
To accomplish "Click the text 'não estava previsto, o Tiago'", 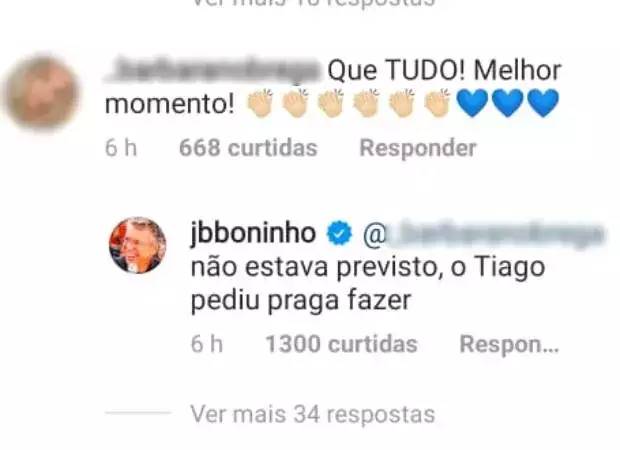I will [368, 267].
